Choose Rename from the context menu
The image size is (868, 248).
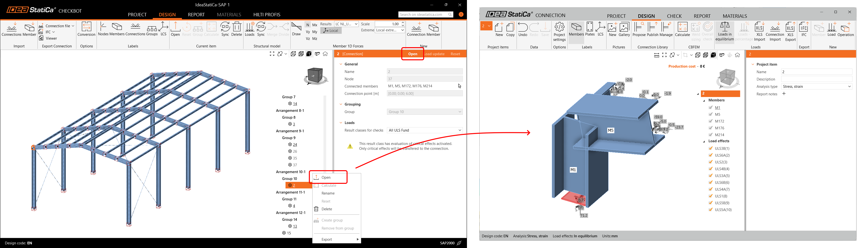tap(328, 193)
